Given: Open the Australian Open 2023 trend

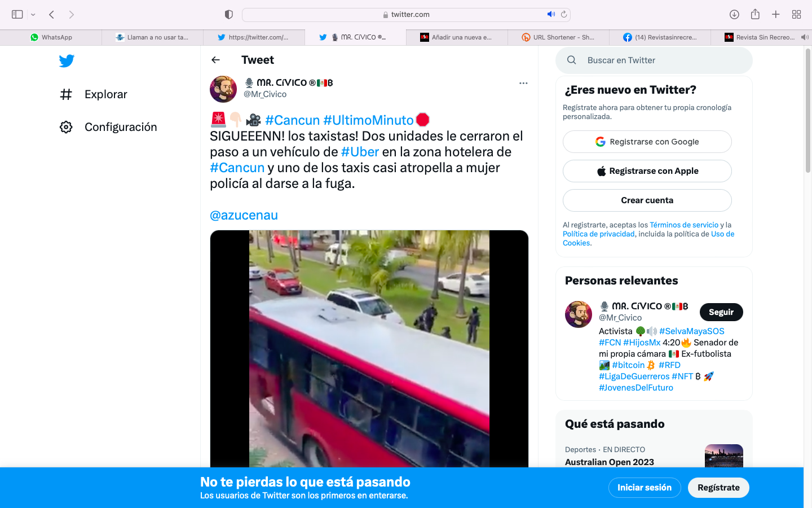Looking at the screenshot, I should coord(610,462).
